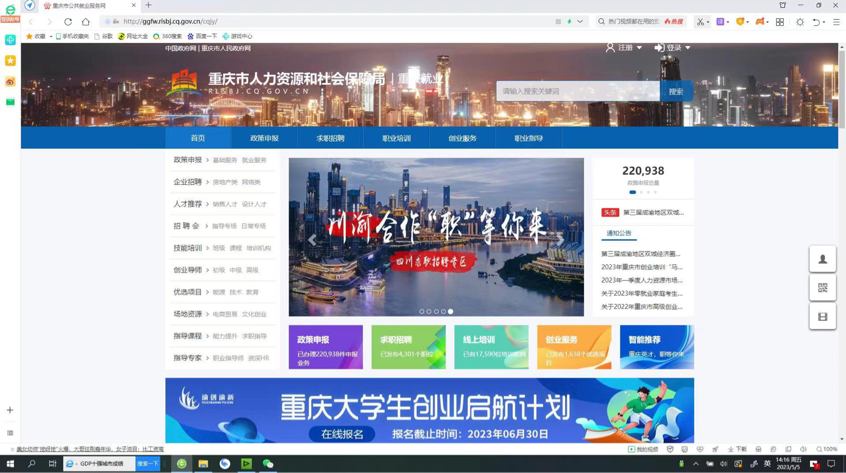This screenshot has width=846, height=473.
Task: Show the QR code floating button
Action: (822, 288)
